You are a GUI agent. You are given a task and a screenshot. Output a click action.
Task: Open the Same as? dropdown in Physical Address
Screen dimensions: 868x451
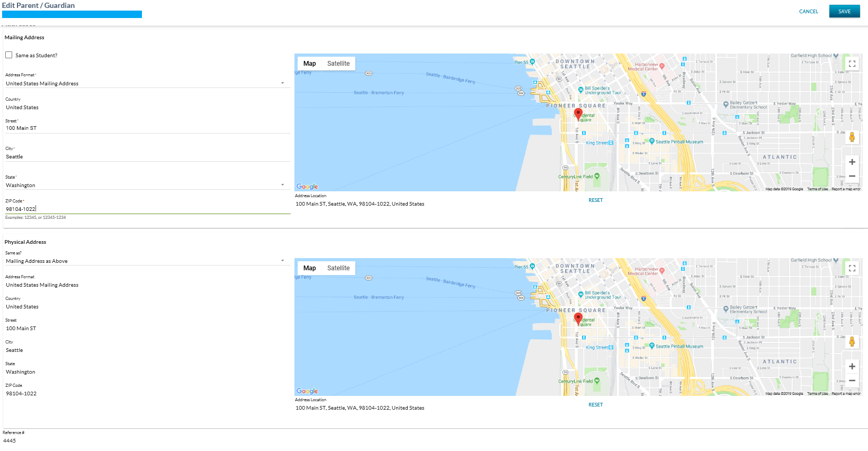[x=147, y=261]
